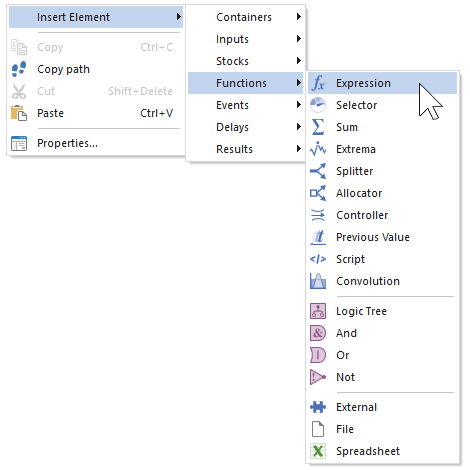470x470 pixels.
Task: Click the fx Expression icon
Action: coord(318,83)
